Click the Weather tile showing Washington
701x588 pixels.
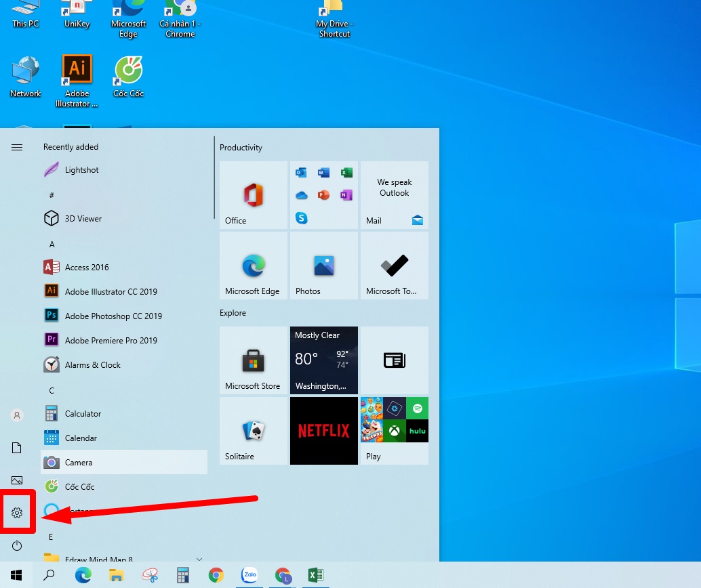(323, 360)
